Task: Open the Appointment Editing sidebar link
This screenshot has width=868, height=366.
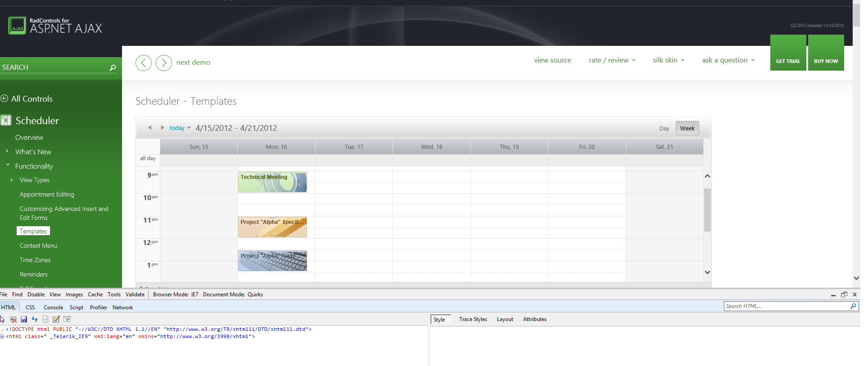Action: point(47,195)
